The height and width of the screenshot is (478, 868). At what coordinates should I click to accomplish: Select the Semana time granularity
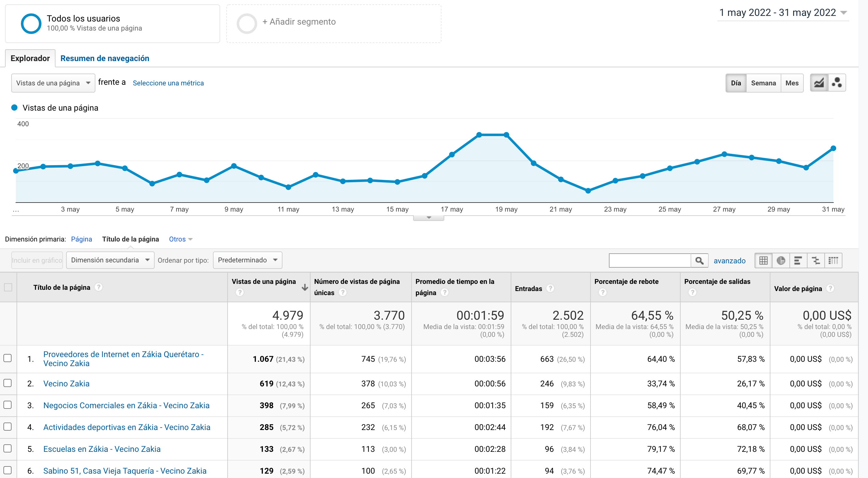(x=763, y=83)
